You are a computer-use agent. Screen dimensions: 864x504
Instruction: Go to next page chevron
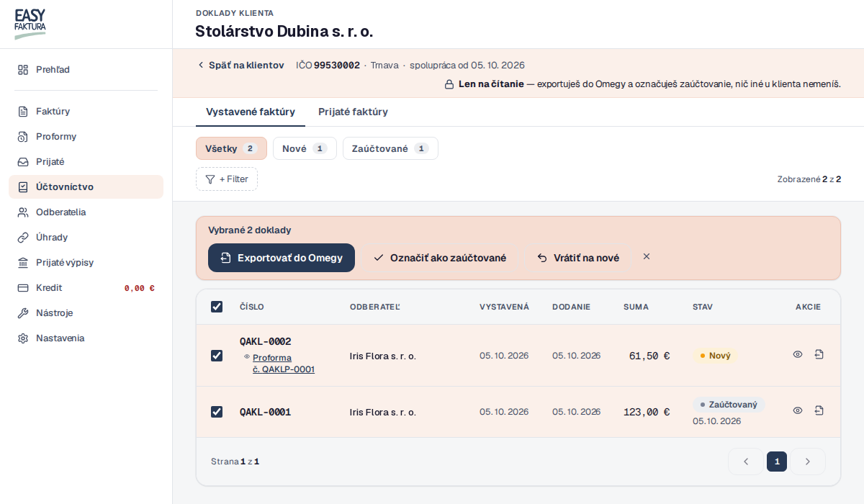808,462
